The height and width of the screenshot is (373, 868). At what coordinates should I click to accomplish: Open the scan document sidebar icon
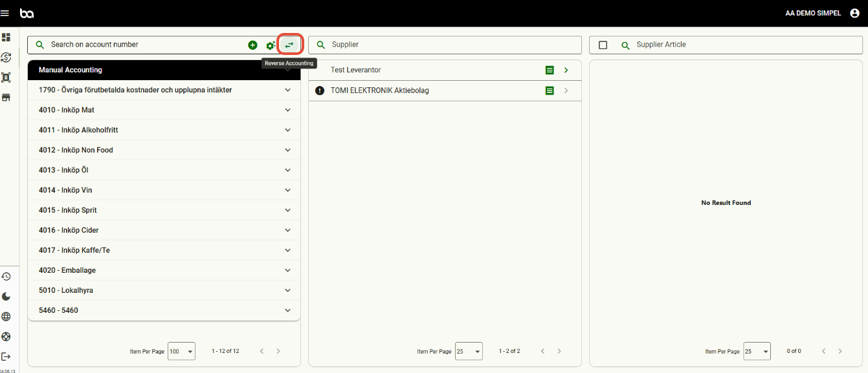click(x=6, y=78)
